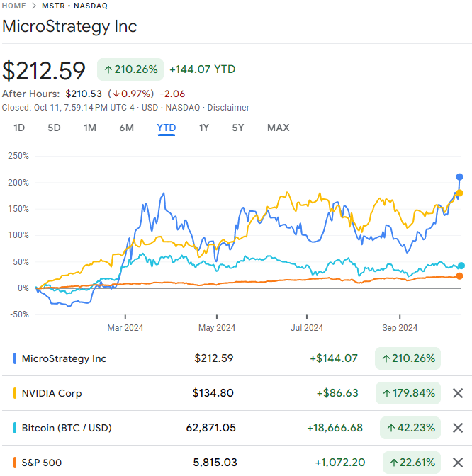Select the 5D time range tab

(55, 128)
